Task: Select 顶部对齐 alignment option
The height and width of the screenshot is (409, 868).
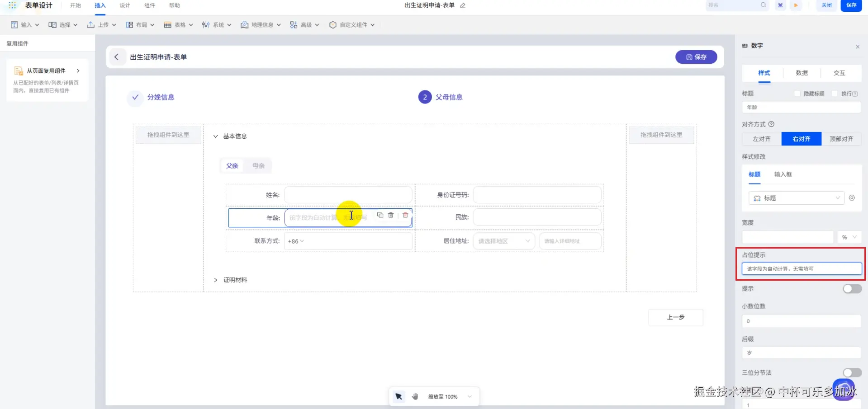Action: pyautogui.click(x=841, y=139)
